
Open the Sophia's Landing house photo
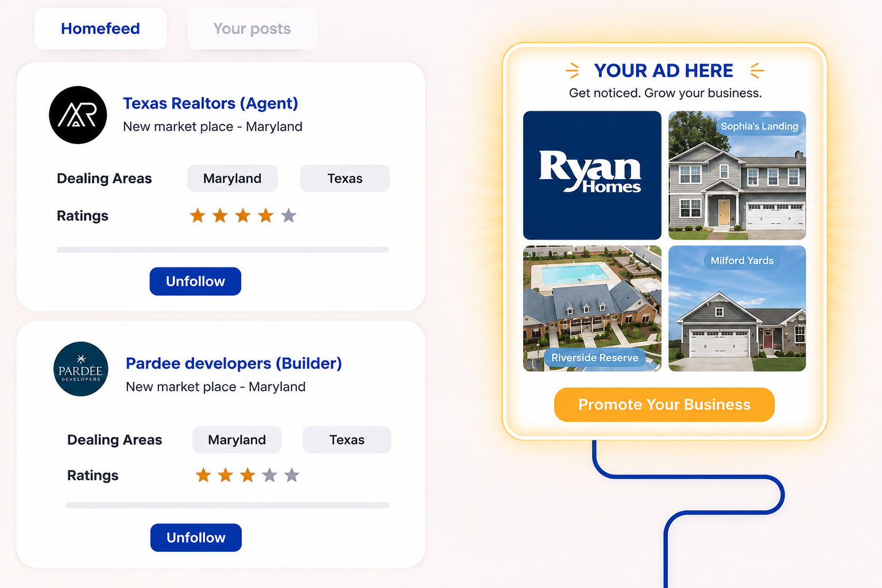pos(737,175)
